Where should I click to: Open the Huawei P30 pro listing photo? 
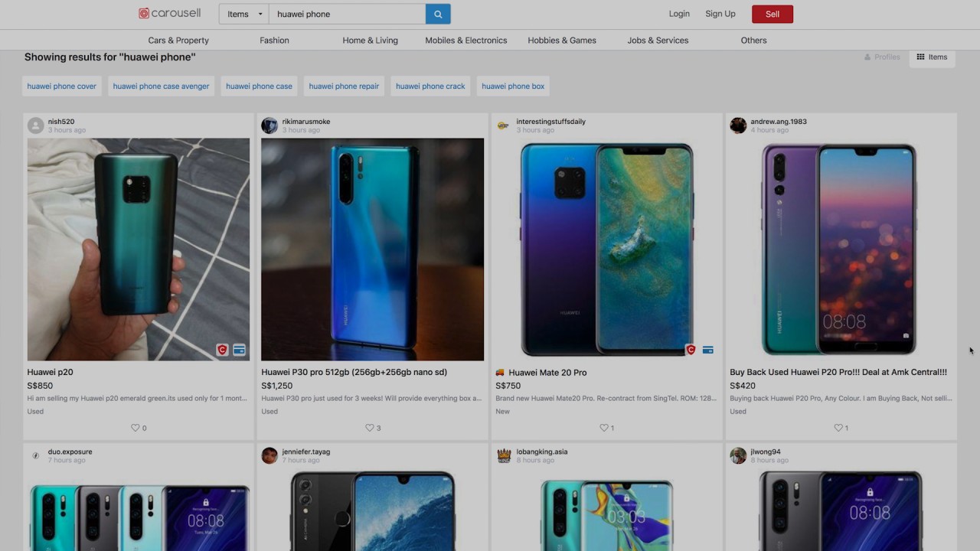pyautogui.click(x=372, y=249)
